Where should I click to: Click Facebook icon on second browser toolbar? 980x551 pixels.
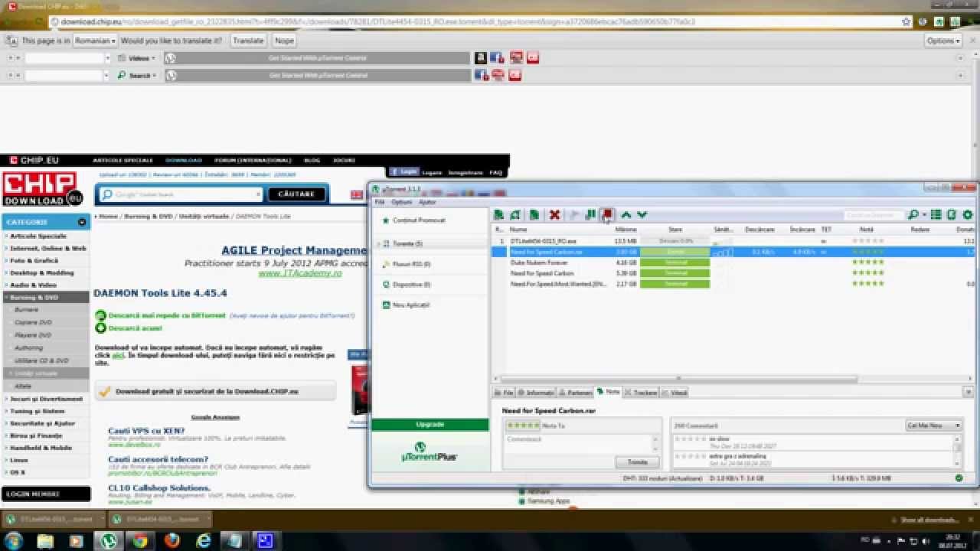point(482,75)
